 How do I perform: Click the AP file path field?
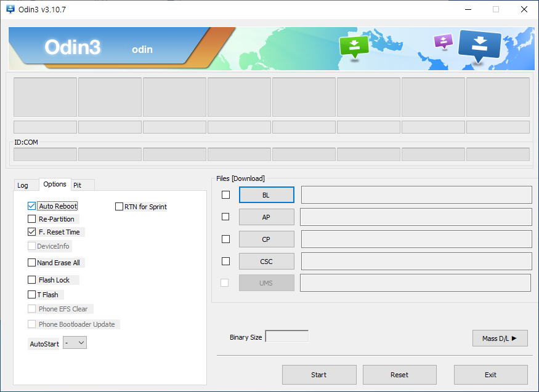416,217
